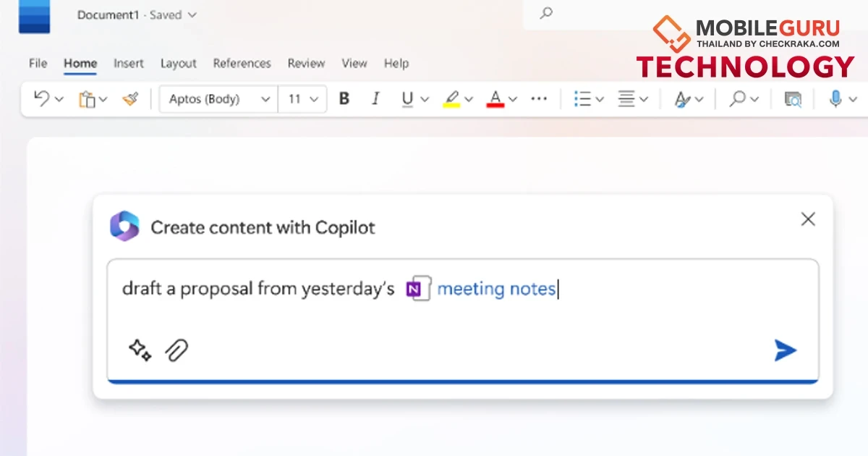The image size is (868, 456).
Task: Click the sparkle prompt suggestions icon
Action: (x=139, y=350)
